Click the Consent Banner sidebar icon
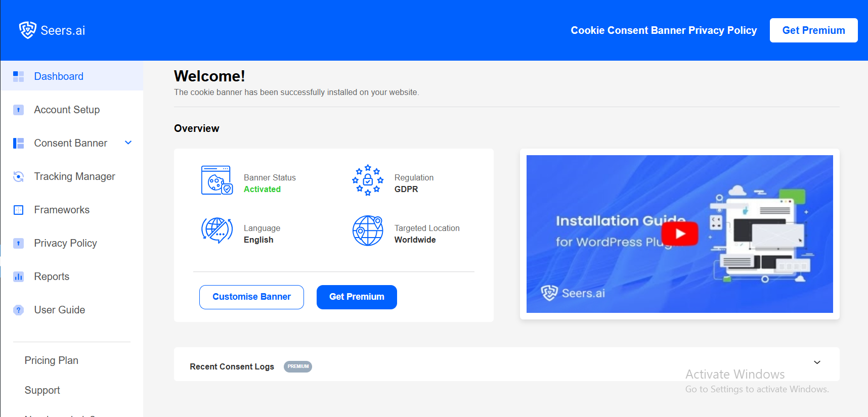The width and height of the screenshot is (868, 417). click(x=19, y=143)
